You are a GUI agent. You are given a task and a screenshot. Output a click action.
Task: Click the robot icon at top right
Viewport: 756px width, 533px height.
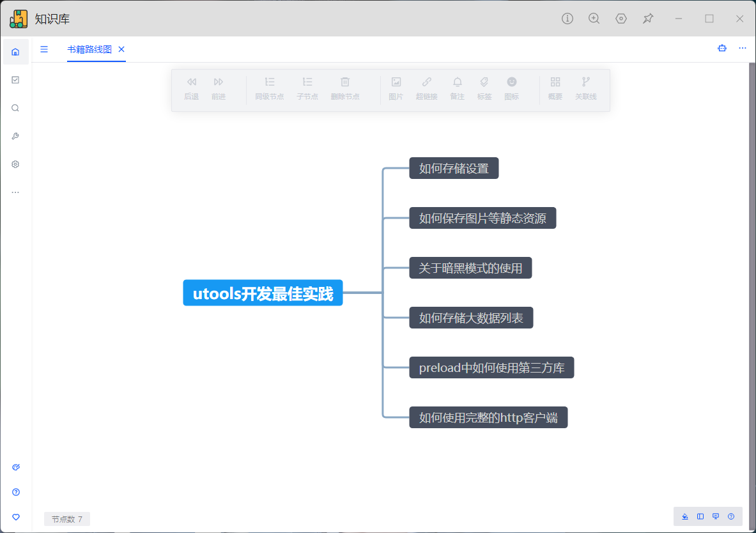point(721,48)
